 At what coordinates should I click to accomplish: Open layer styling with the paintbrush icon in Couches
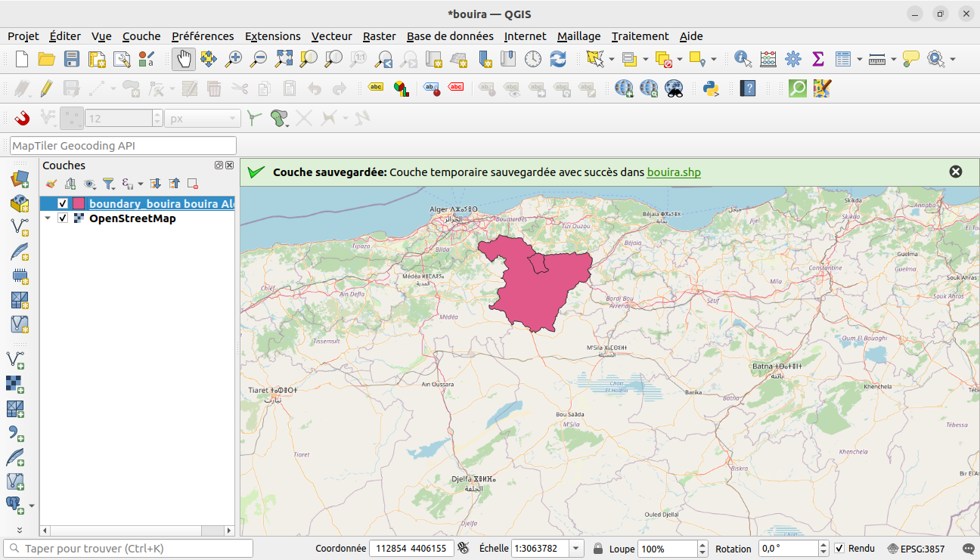(x=51, y=184)
